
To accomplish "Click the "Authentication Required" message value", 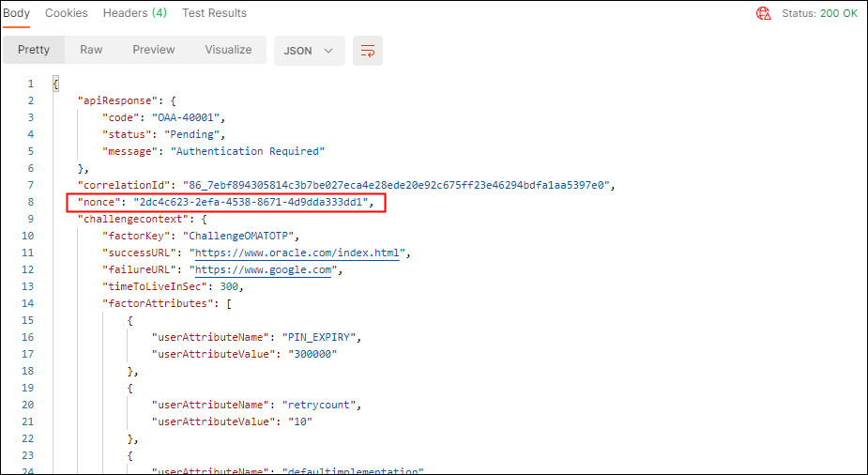I will click(x=248, y=151).
